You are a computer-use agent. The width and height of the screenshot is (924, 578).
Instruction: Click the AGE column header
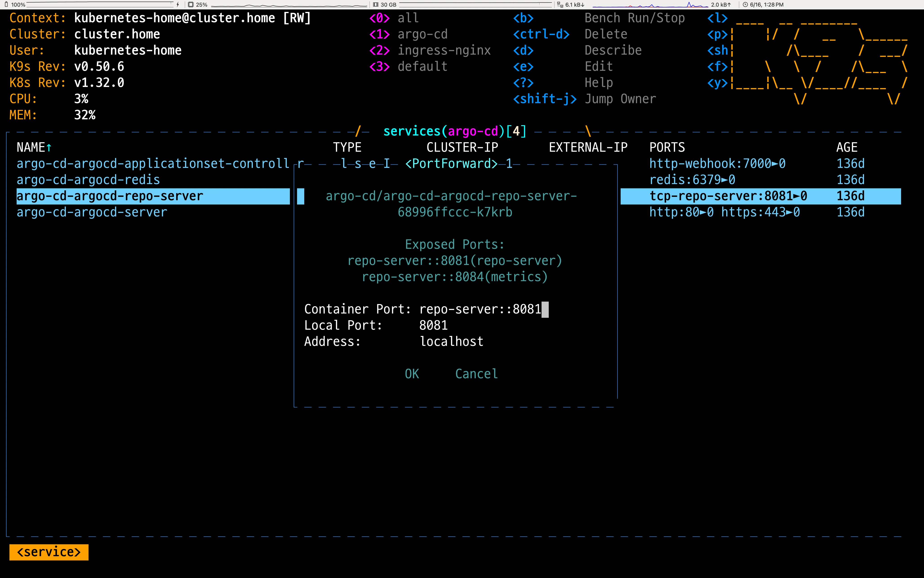[846, 148]
